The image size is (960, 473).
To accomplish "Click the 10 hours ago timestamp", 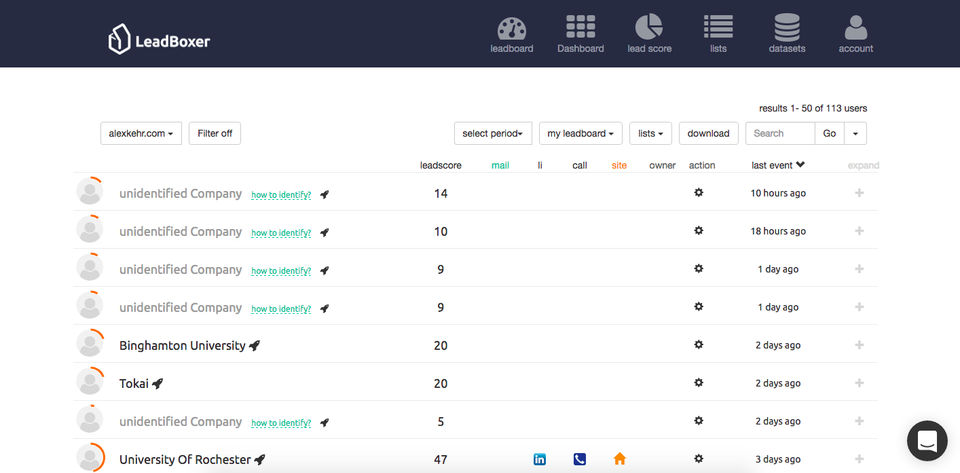I will click(778, 193).
